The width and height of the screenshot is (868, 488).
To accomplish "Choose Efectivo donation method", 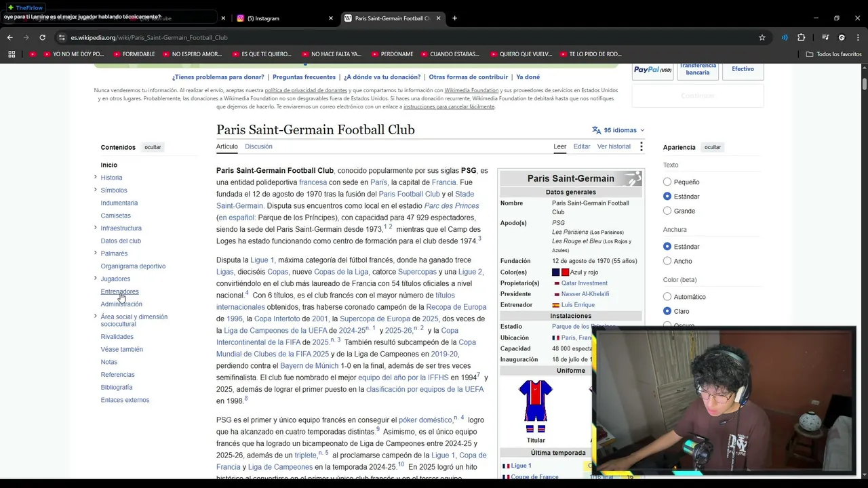I will pyautogui.click(x=743, y=70).
